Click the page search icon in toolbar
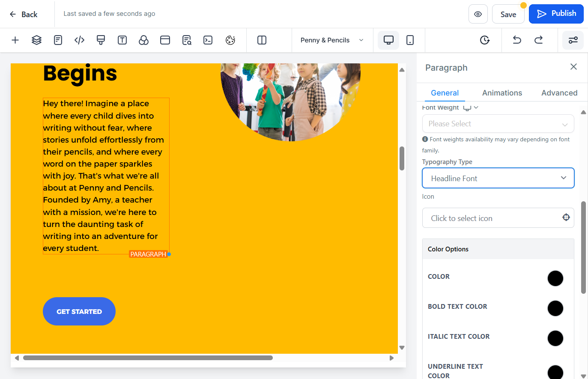The image size is (588, 379). [x=186, y=40]
